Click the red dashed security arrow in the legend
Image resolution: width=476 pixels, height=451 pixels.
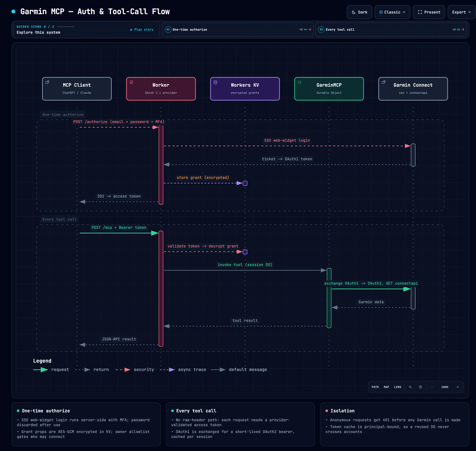123,370
